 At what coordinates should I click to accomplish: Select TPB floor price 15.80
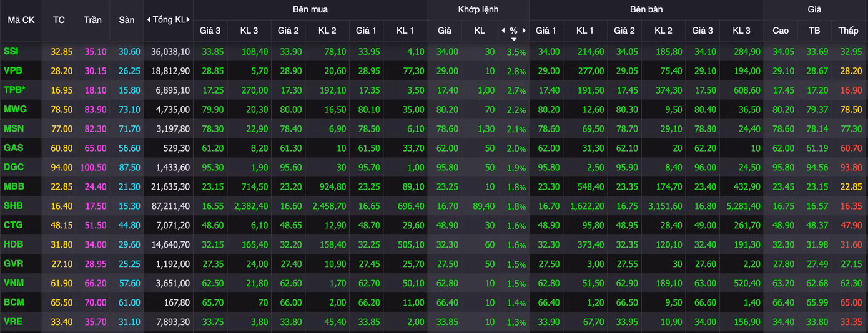click(x=129, y=90)
